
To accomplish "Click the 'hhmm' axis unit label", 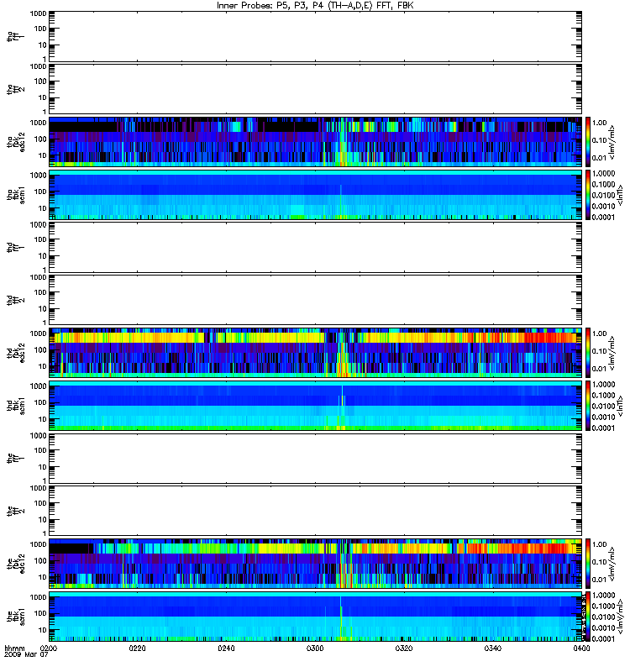I will (x=14, y=648).
